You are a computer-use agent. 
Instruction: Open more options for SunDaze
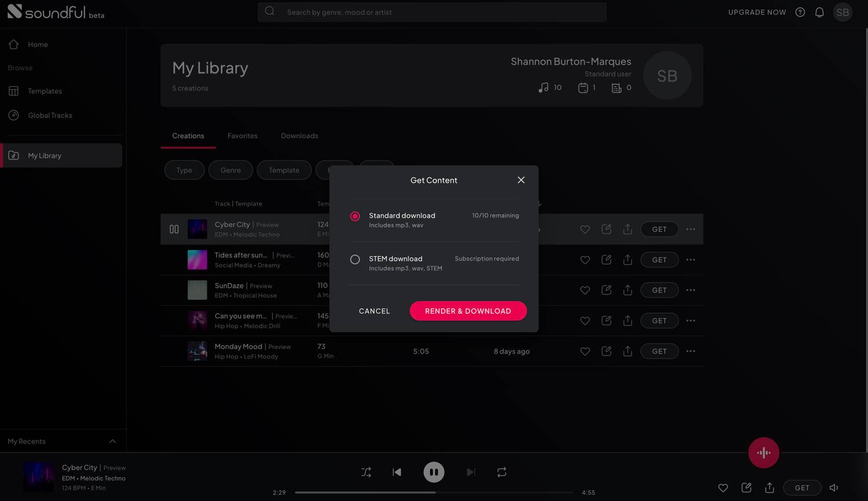pos(690,290)
